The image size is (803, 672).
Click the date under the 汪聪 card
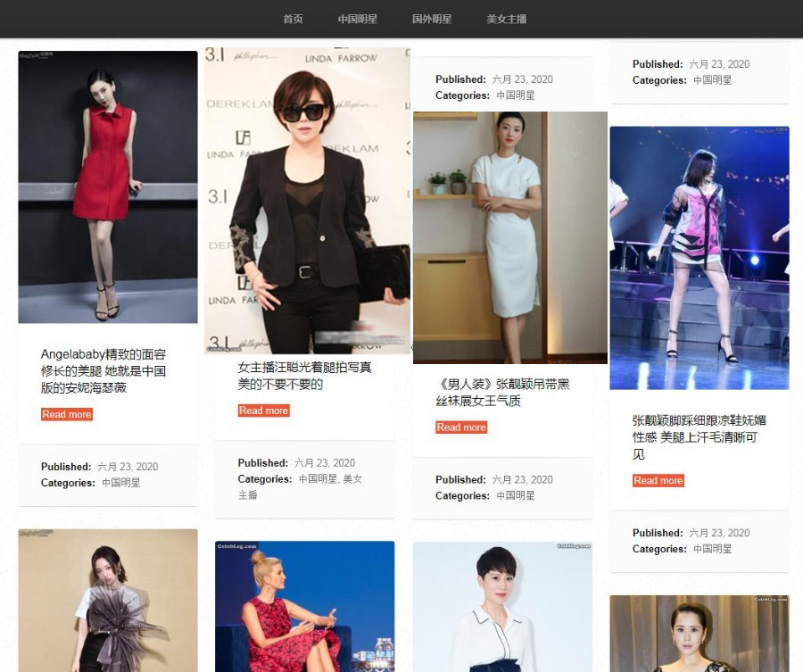pyautogui.click(x=325, y=463)
